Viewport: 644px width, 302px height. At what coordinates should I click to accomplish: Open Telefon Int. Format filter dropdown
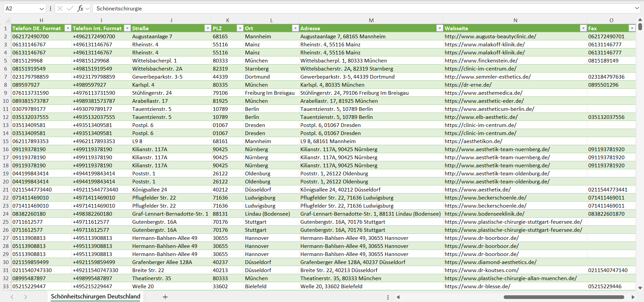click(127, 28)
